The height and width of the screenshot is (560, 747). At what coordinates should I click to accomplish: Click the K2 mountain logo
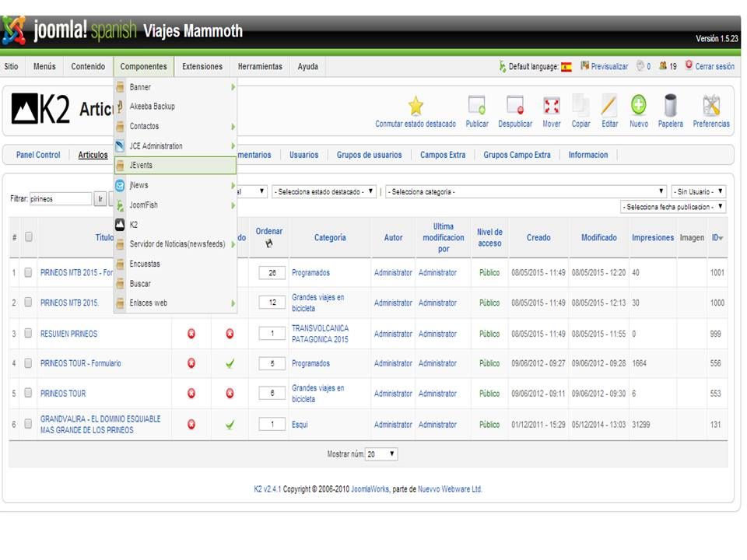24,109
